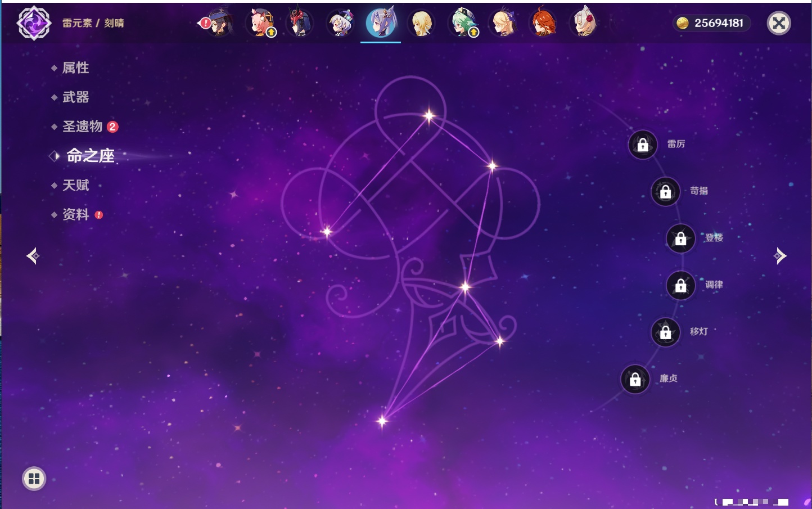Select the character with red alert badge

[219, 24]
